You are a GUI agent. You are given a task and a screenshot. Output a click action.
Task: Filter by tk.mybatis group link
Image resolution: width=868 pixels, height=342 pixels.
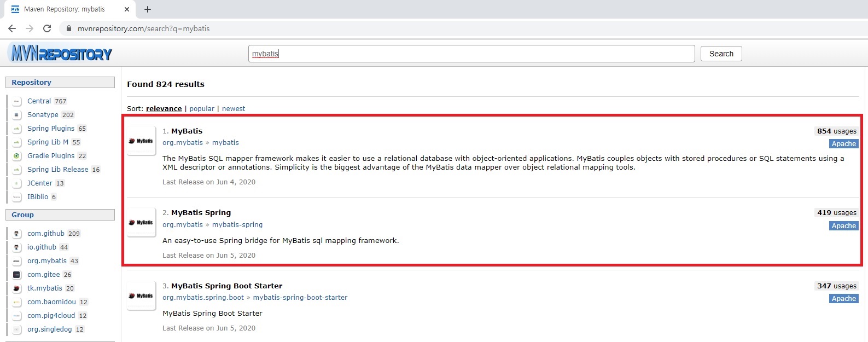[45, 288]
